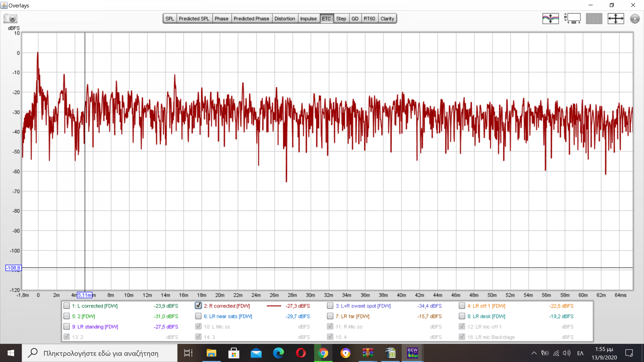Viewport: 644px width, 362px height.
Task: Open graph controls gear icon
Action: pyautogui.click(x=635, y=18)
